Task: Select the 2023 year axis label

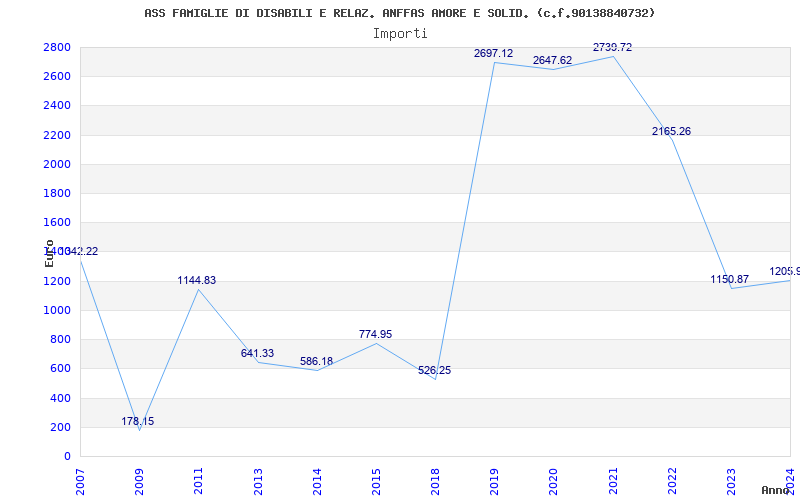Action: tap(732, 482)
